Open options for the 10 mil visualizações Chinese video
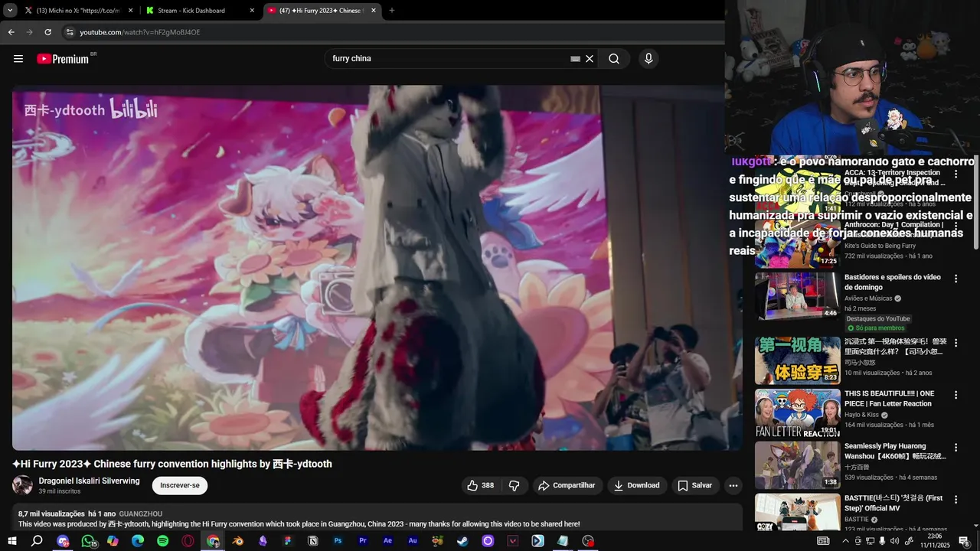980x551 pixels. [x=955, y=343]
